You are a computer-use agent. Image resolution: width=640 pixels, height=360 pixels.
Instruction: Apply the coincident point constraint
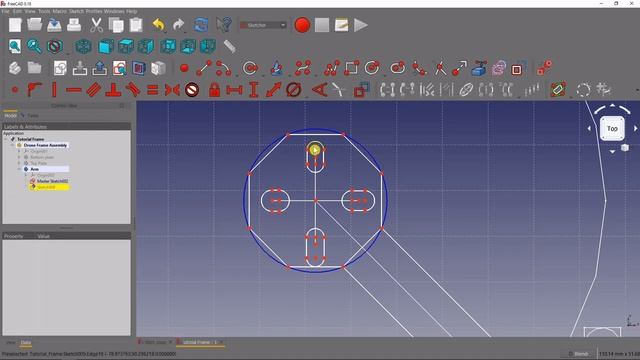[x=15, y=89]
